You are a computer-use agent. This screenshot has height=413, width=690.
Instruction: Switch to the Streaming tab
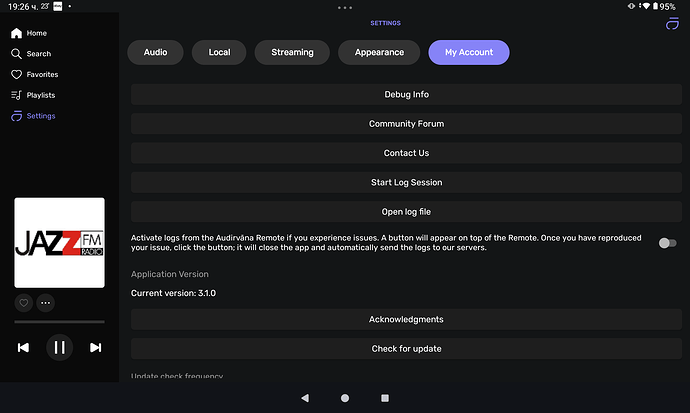coord(292,52)
